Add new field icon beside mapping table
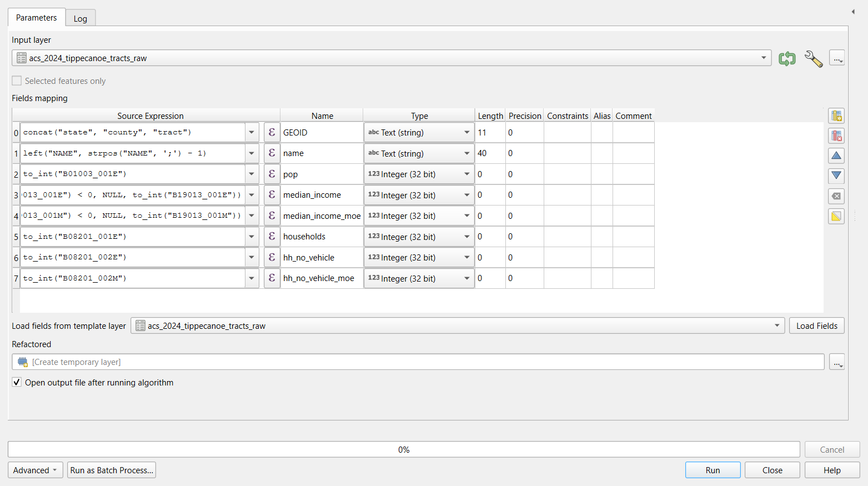 836,116
